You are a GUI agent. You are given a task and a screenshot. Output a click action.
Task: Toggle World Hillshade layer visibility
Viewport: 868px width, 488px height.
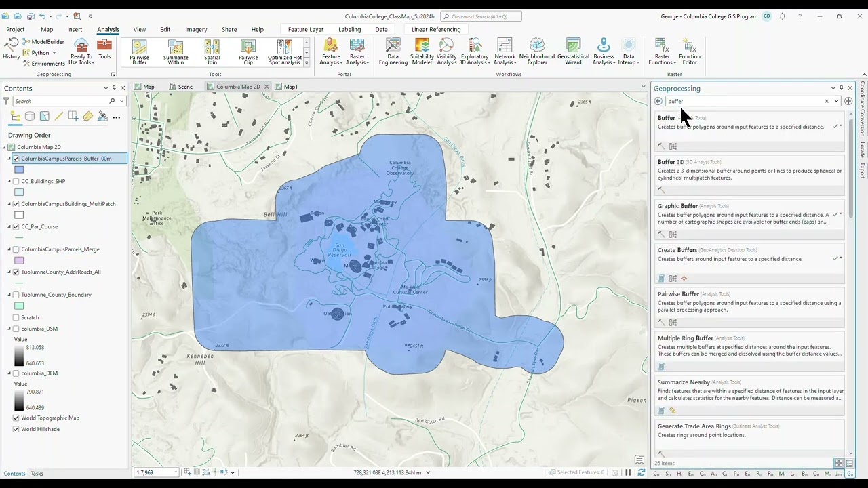pos(16,429)
